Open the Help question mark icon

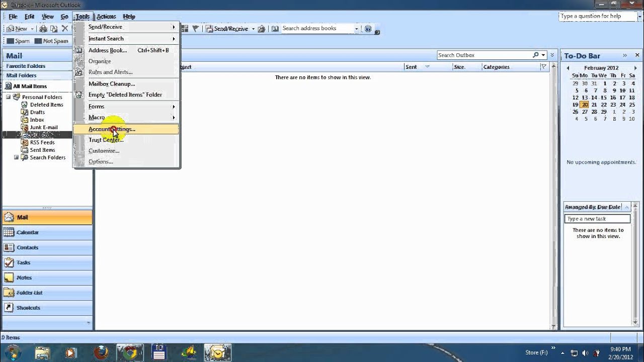(x=368, y=29)
